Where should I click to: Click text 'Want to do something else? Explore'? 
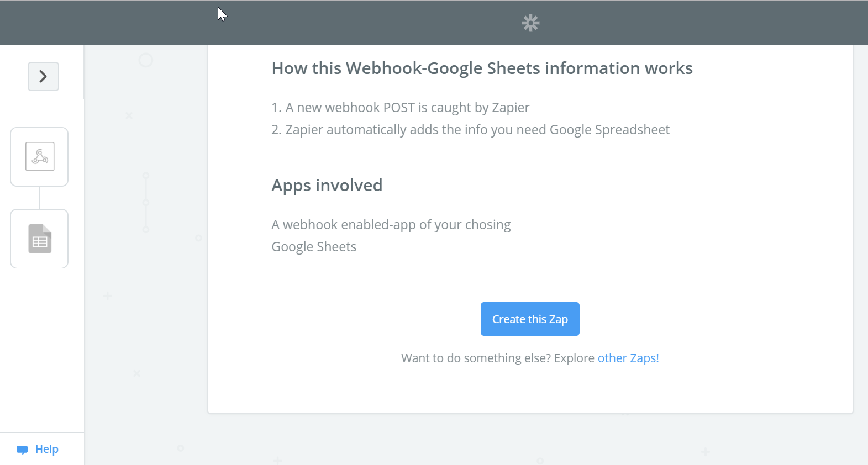click(x=498, y=358)
